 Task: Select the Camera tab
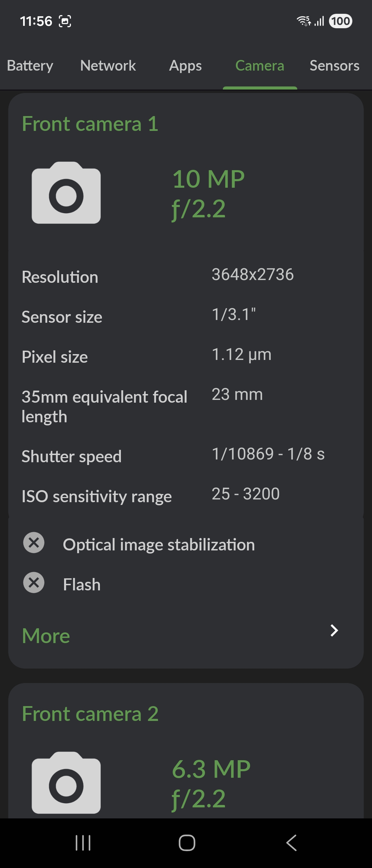pos(260,65)
